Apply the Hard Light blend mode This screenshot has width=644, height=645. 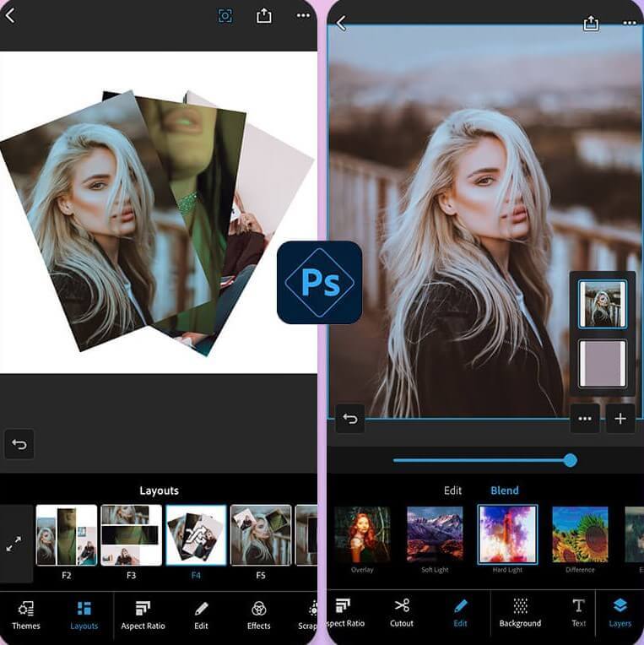point(507,534)
